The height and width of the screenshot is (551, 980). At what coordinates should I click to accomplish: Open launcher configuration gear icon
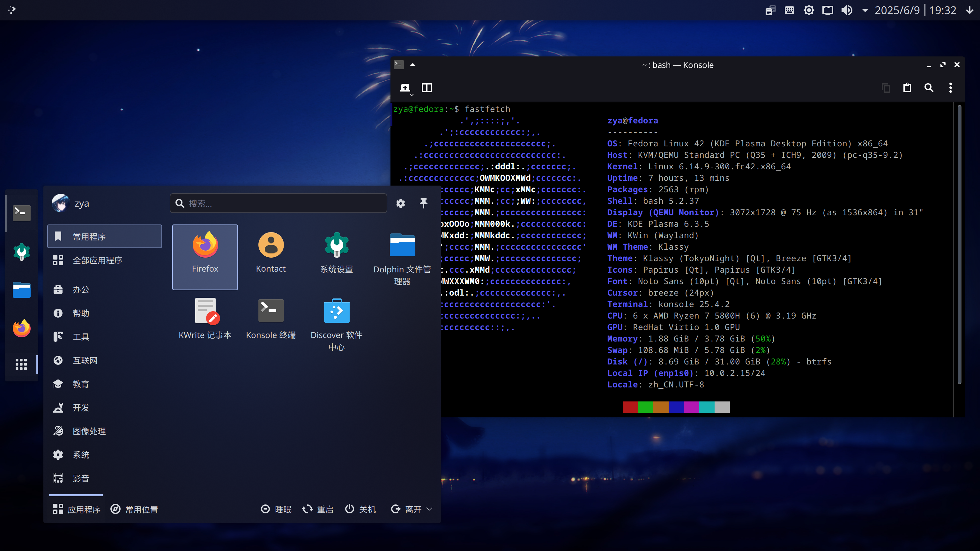(401, 203)
